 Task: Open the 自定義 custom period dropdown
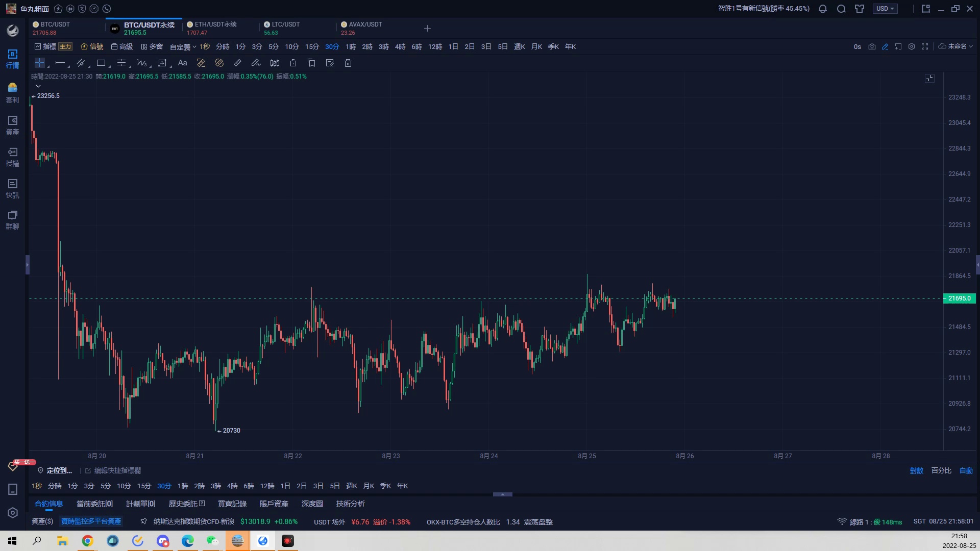[x=183, y=46]
